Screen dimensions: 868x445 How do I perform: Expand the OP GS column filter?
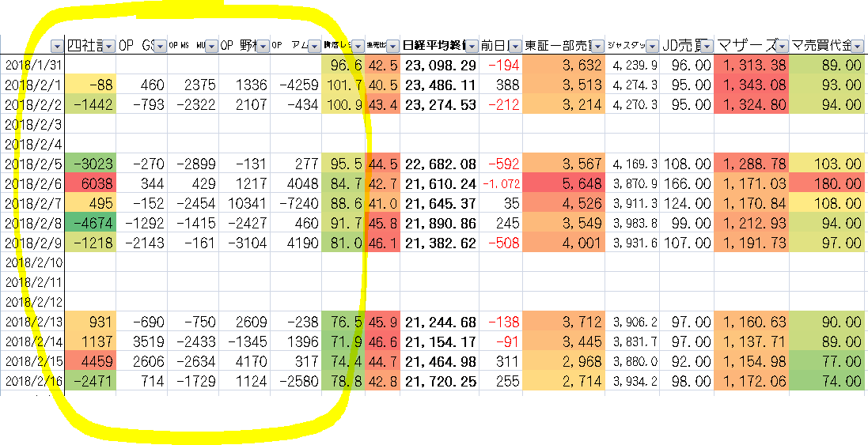[x=159, y=46]
